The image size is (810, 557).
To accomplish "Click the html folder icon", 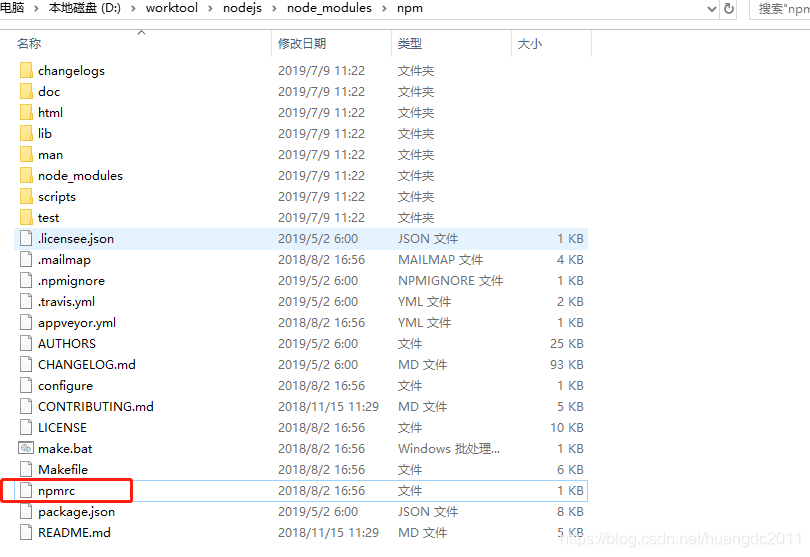I will coord(26,113).
